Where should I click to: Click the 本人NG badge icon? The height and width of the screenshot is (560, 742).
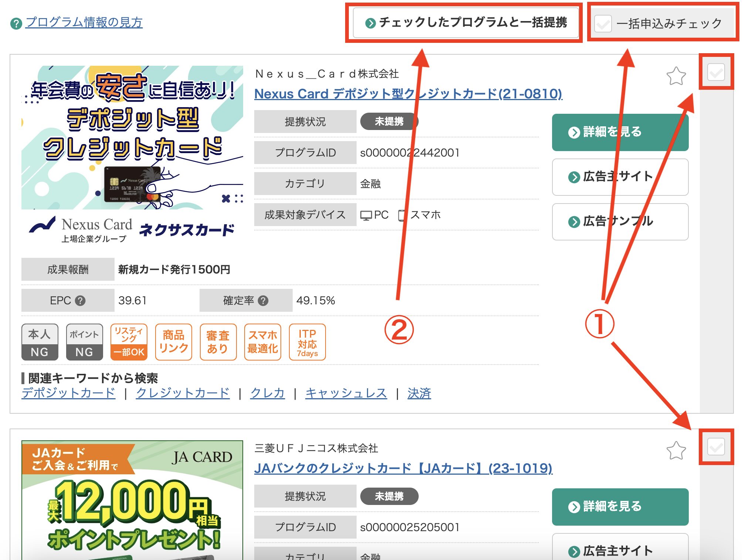point(40,342)
